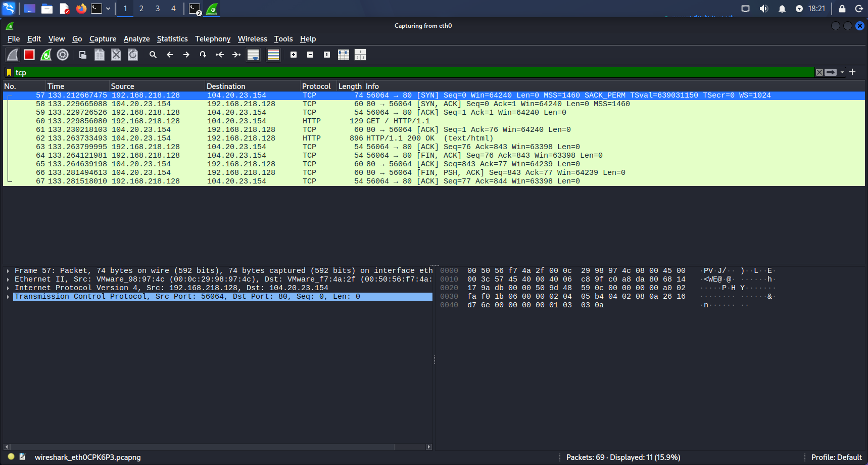Open a capture file
Image resolution: width=868 pixels, height=465 pixels.
point(83,55)
